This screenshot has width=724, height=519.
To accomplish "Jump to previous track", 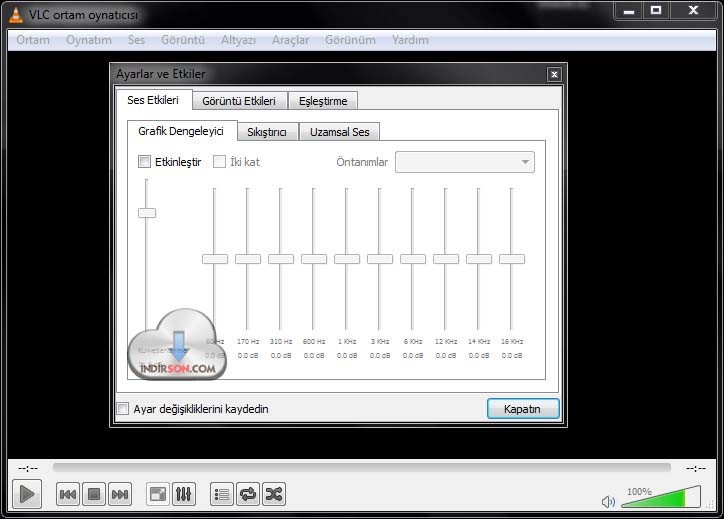I will click(x=68, y=494).
